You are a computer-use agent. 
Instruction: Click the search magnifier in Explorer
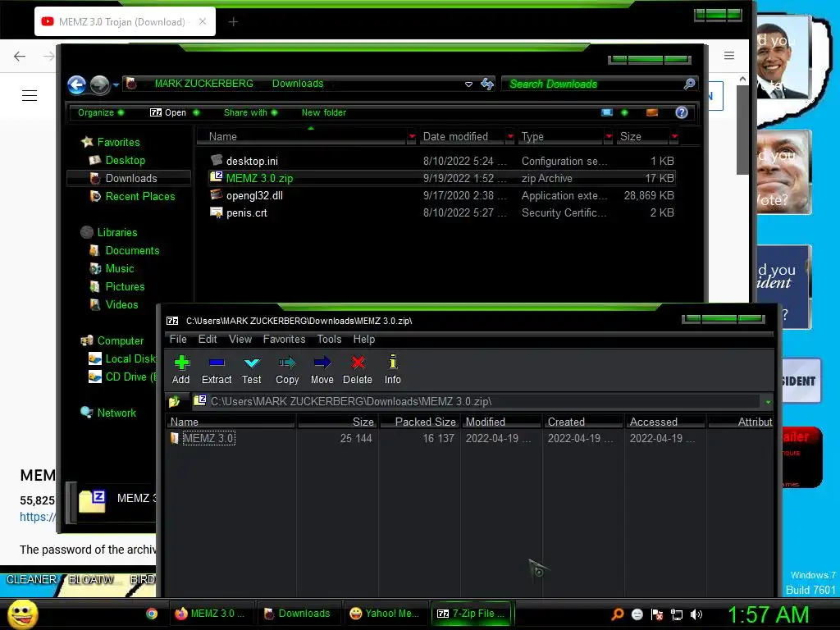(x=689, y=84)
